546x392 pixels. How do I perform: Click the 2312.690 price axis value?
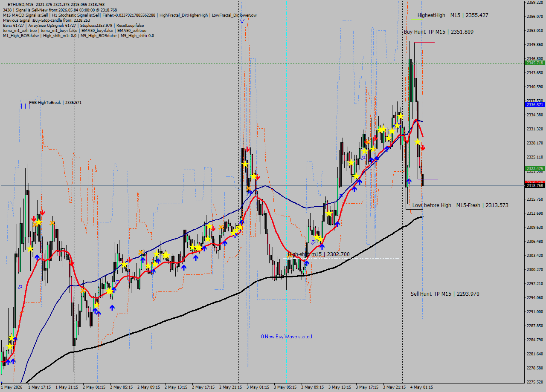tap(535, 213)
